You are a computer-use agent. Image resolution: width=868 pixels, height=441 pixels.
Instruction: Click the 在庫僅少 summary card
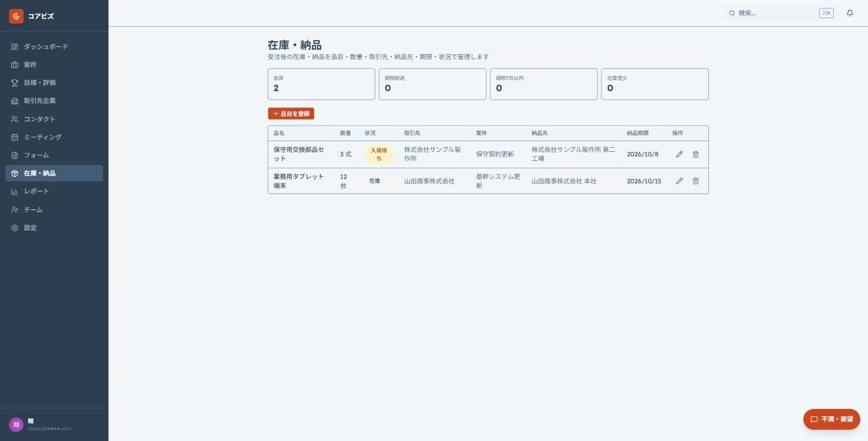click(x=655, y=84)
